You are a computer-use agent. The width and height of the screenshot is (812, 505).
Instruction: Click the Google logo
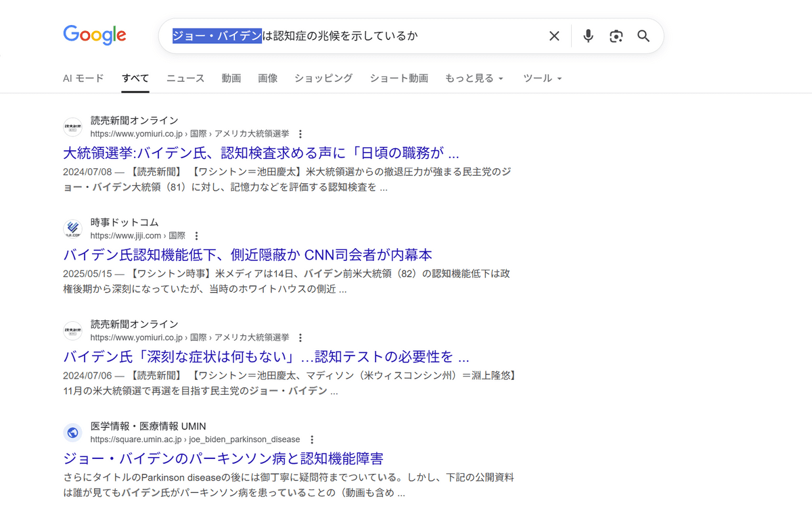pos(95,35)
